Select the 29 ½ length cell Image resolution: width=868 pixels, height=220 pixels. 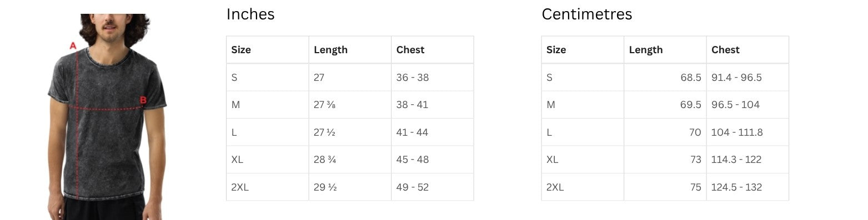coord(350,187)
